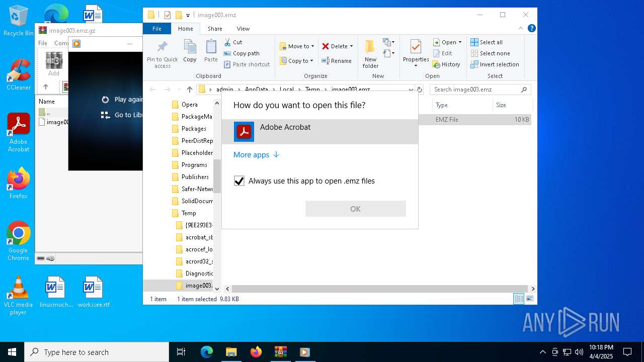Open CCleaner desktop shortcut
The height and width of the screenshot is (362, 644).
point(19,74)
